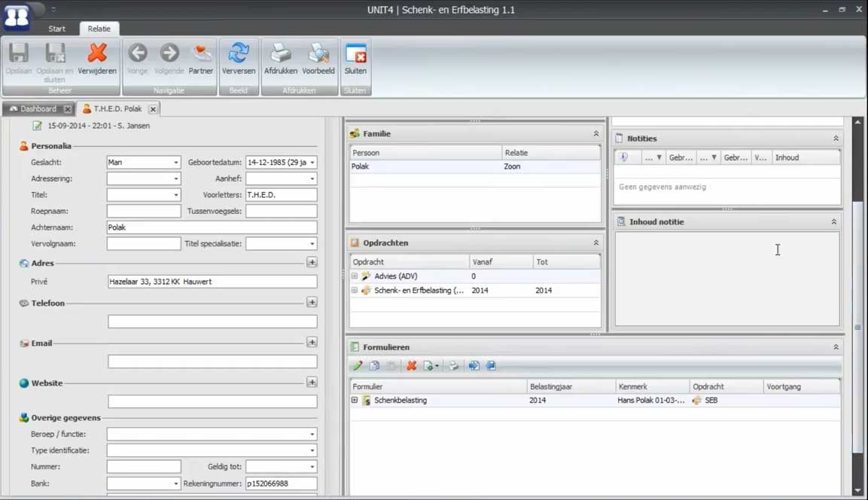Click the Roepnaam input field
This screenshot has height=500, width=868.
(144, 212)
